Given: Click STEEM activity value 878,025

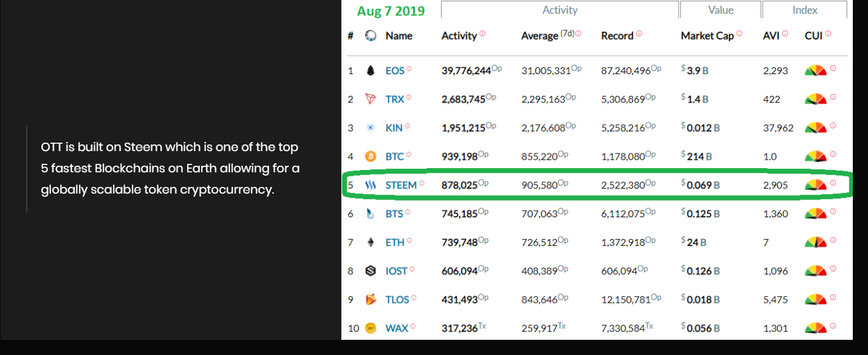Looking at the screenshot, I should (459, 185).
